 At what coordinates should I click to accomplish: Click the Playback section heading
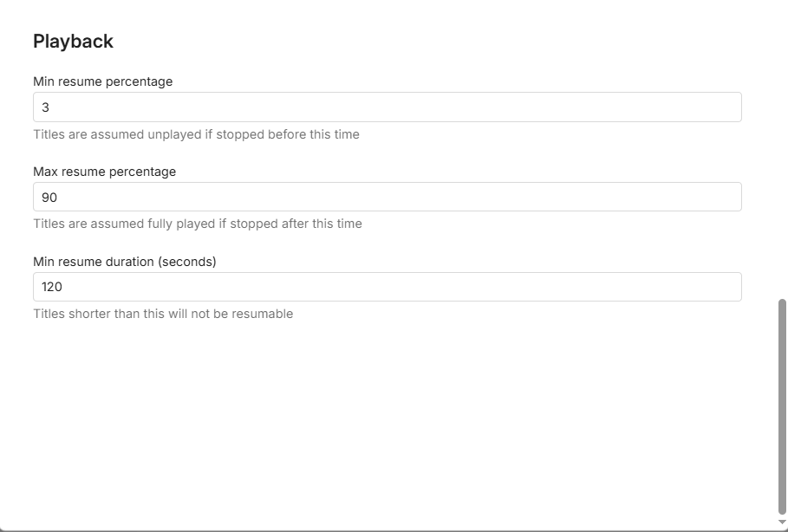click(x=73, y=42)
